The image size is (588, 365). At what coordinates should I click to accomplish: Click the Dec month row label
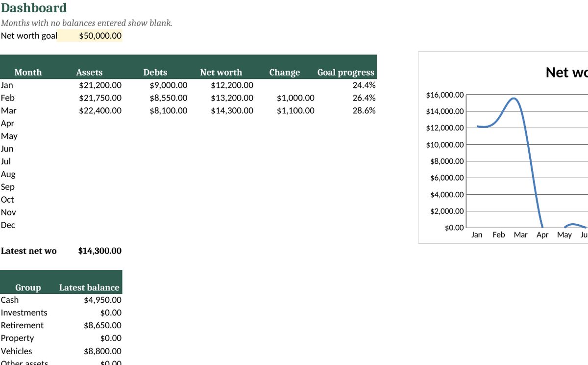8,225
